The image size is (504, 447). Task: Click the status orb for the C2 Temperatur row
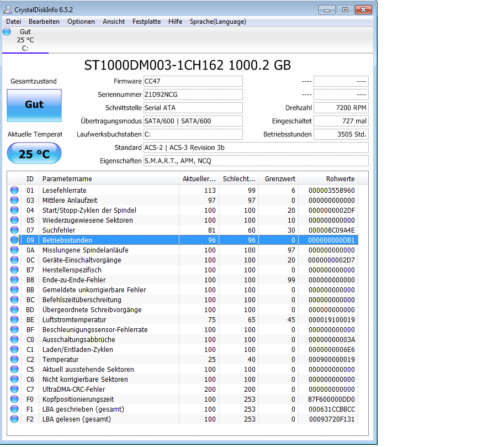(14, 359)
